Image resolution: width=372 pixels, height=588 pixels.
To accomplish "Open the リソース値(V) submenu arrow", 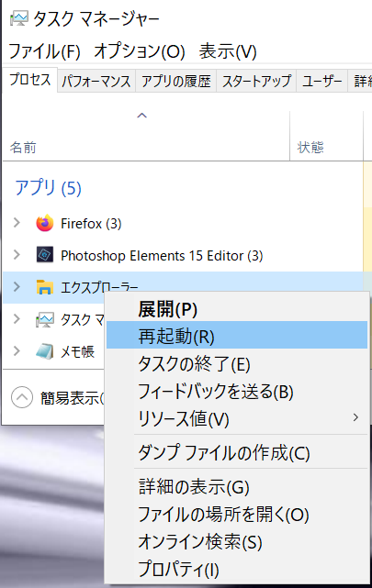I will click(x=355, y=417).
